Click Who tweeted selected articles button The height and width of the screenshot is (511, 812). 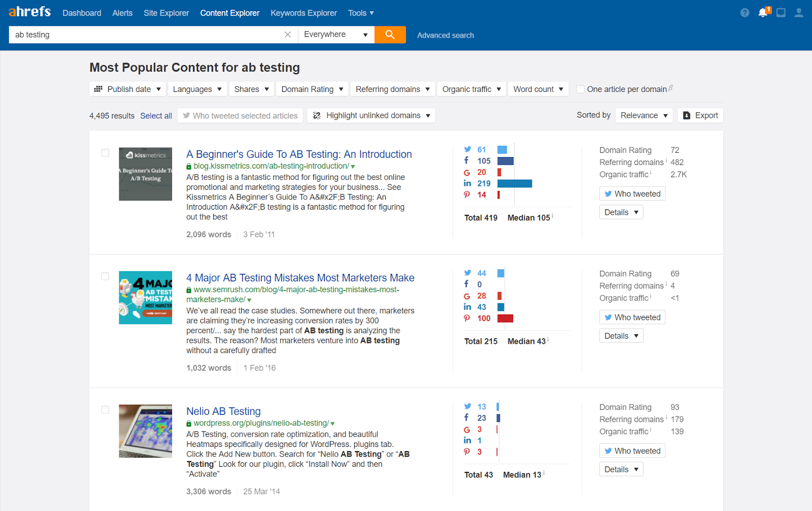[241, 115]
